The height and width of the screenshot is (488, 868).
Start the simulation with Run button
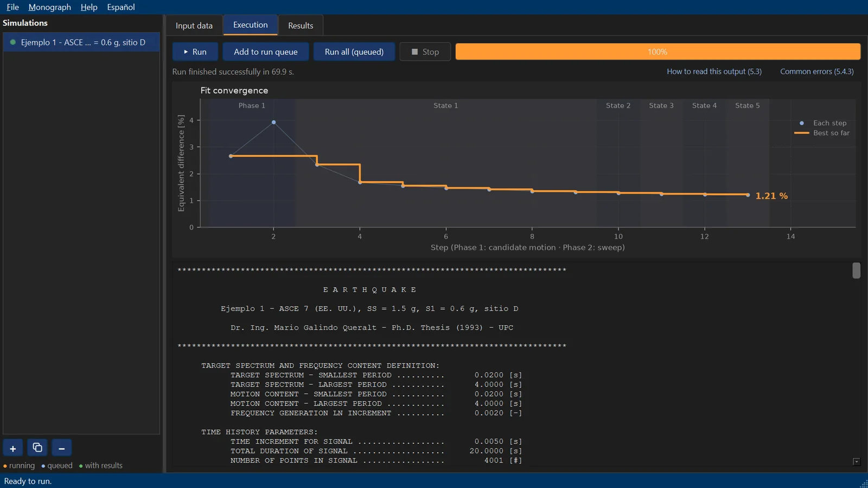[195, 52]
